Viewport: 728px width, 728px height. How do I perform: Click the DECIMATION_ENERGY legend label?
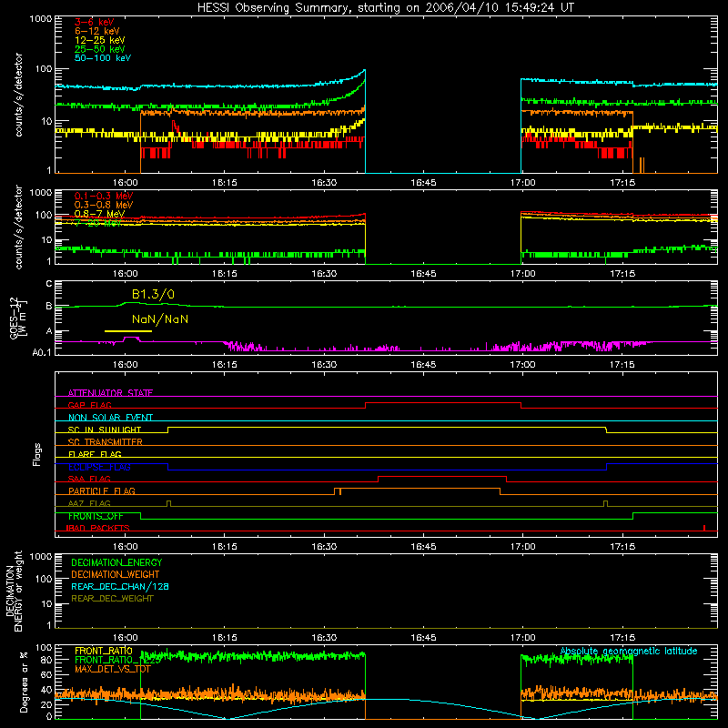click(x=116, y=562)
